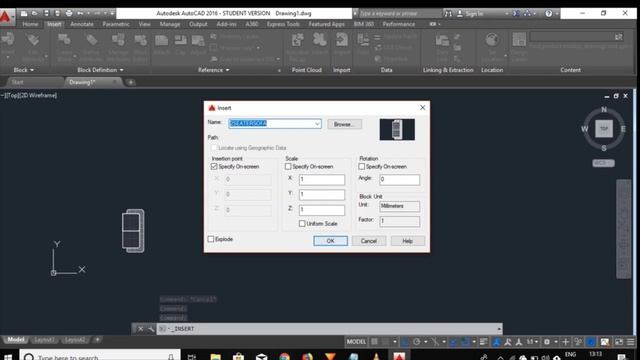Image resolution: width=640 pixels, height=360 pixels.
Task: Open the Parametric ribbon tab
Action: point(116,24)
